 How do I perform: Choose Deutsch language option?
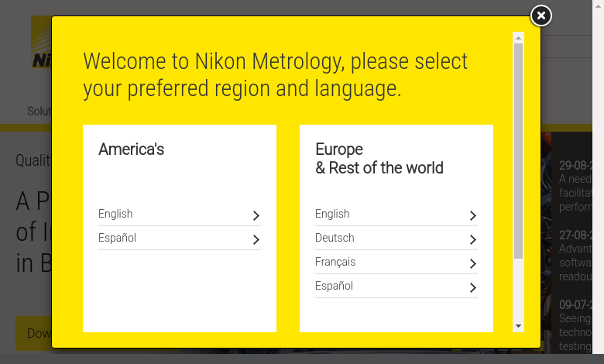(396, 238)
